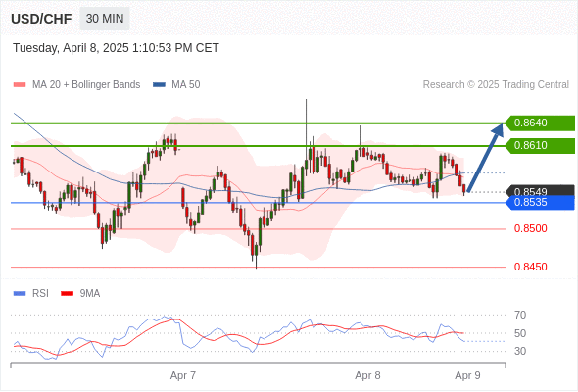Click the 30 MIN timeframe badge
The height and width of the screenshot is (392, 578).
point(105,19)
